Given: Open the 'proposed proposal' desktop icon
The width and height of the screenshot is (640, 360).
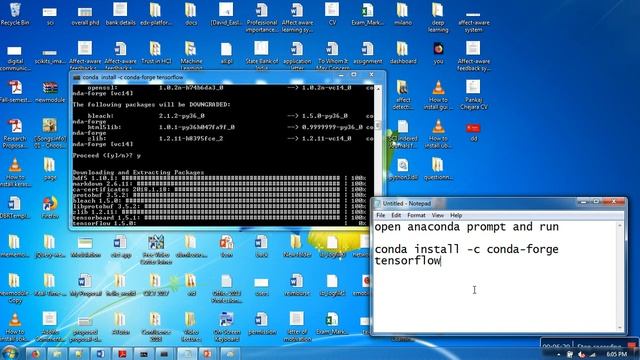Looking at the screenshot, I should [x=85, y=329].
